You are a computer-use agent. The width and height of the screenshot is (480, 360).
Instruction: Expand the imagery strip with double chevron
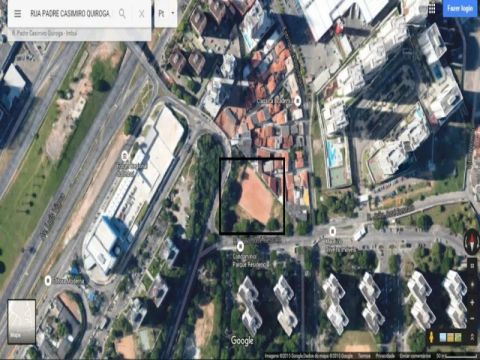coord(472,338)
